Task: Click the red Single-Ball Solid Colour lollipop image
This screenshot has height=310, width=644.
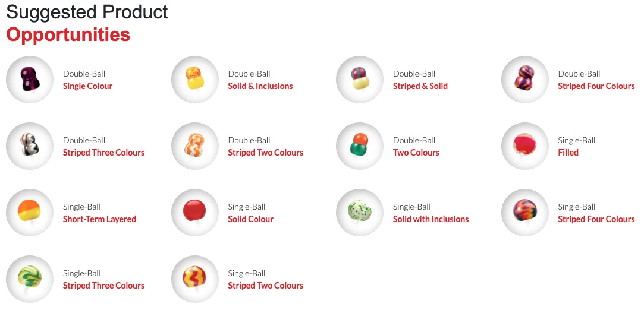Action: 194,213
